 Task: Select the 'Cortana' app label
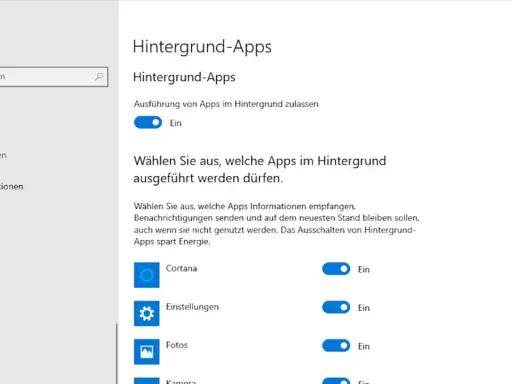click(x=181, y=268)
